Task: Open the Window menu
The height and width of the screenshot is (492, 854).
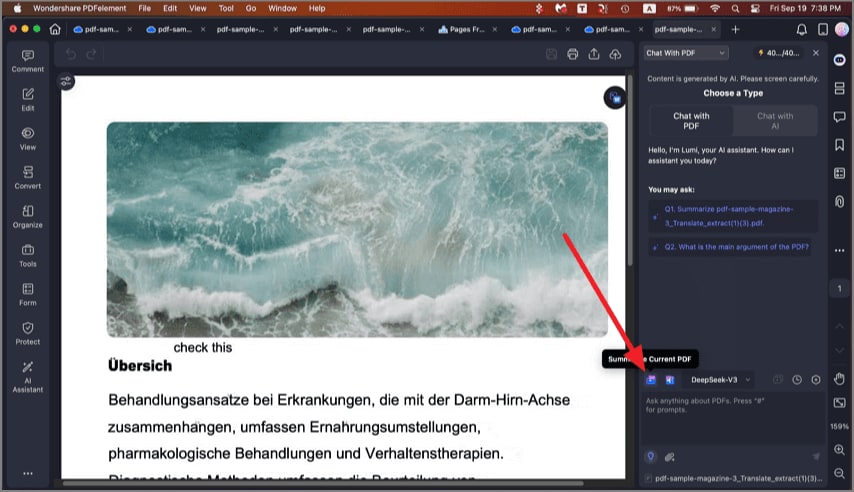Action: tap(282, 8)
